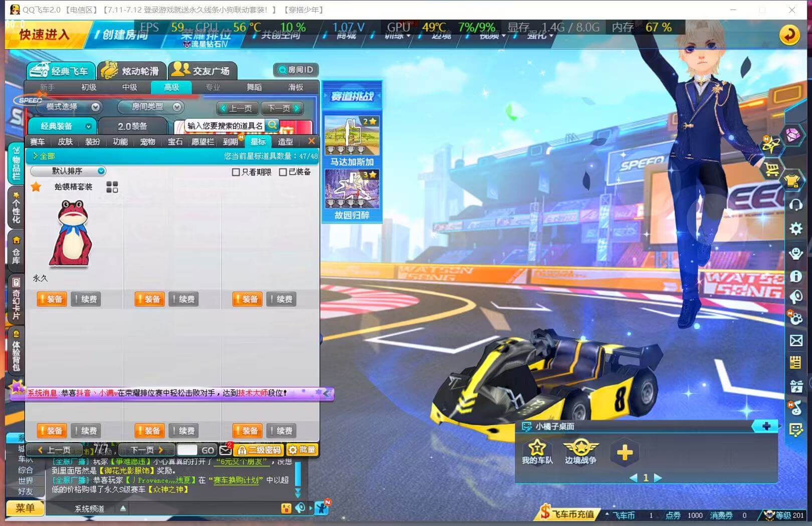This screenshot has width=812, height=526.
Task: Open the 房间类型 dropdown
Action: point(150,107)
